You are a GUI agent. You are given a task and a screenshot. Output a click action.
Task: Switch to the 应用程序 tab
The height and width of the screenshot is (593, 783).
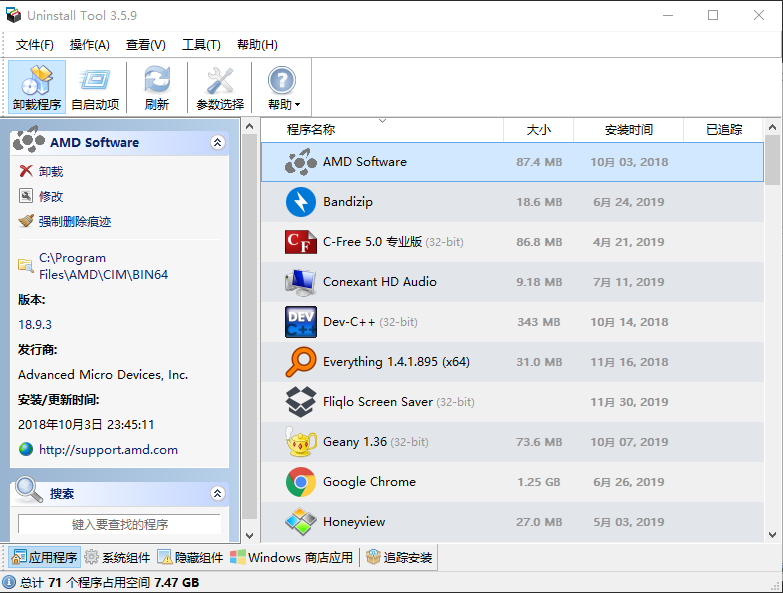coord(45,557)
